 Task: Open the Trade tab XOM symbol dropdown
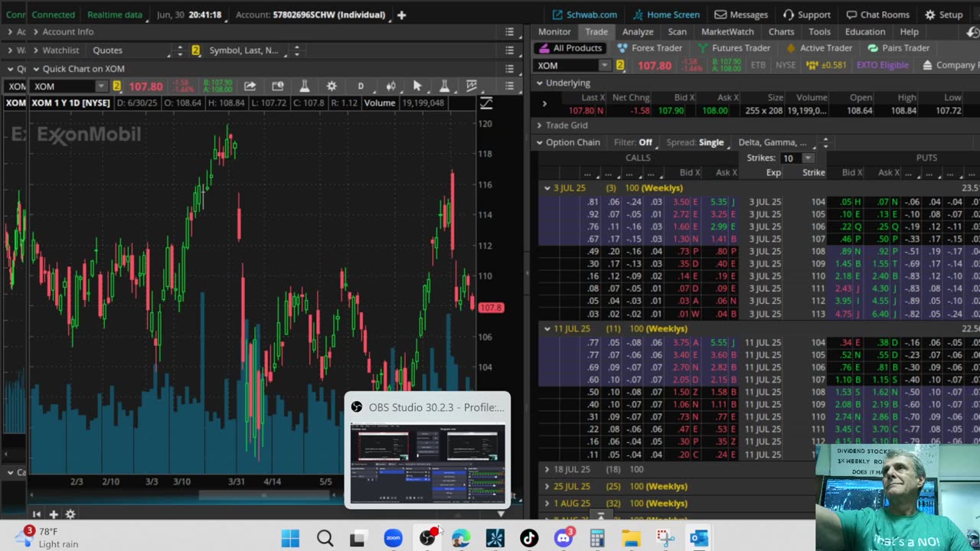[x=604, y=65]
